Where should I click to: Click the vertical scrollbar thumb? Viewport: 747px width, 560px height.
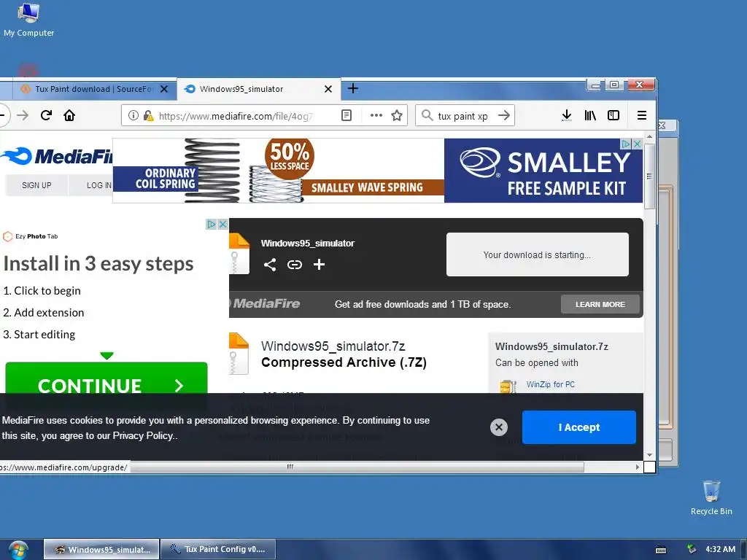[649, 176]
